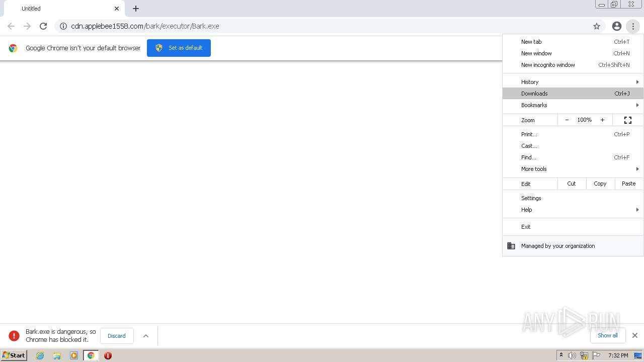Screen dimensions: 644x362
Task: Open a new tab with plus button
Action: point(136,9)
